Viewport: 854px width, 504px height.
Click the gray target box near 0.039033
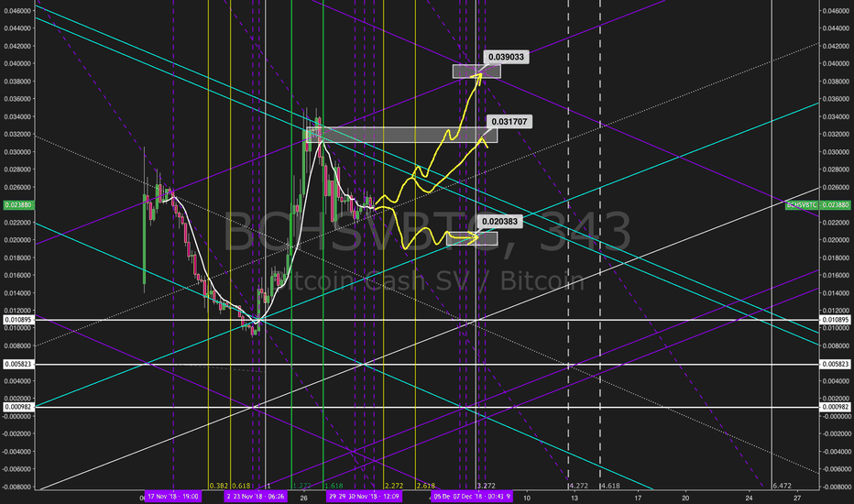tap(476, 71)
